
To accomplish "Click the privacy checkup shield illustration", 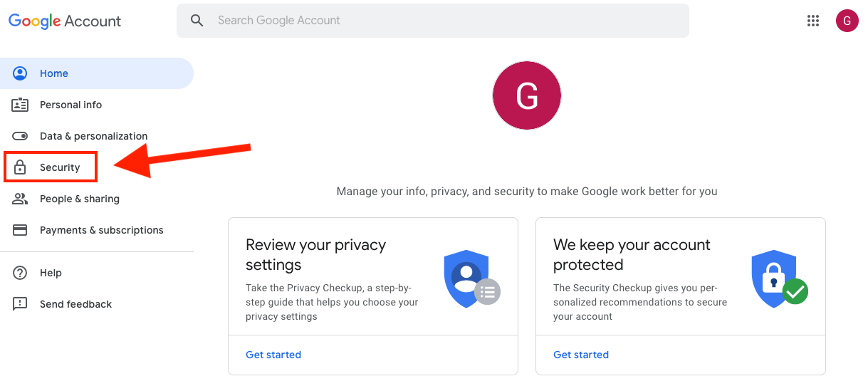I will coord(472,278).
